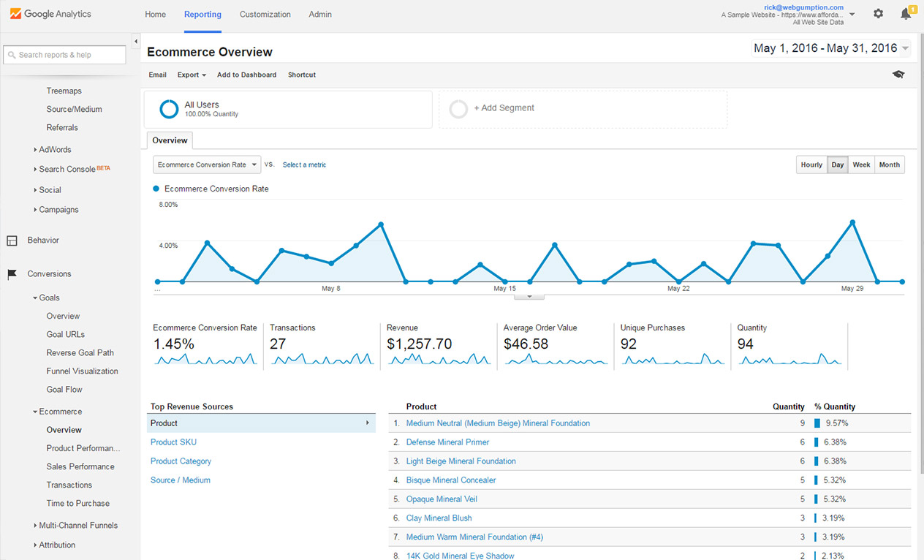Click the Behavior section icon in the sidebar
The width and height of the screenshot is (924, 560).
pyautogui.click(x=12, y=240)
